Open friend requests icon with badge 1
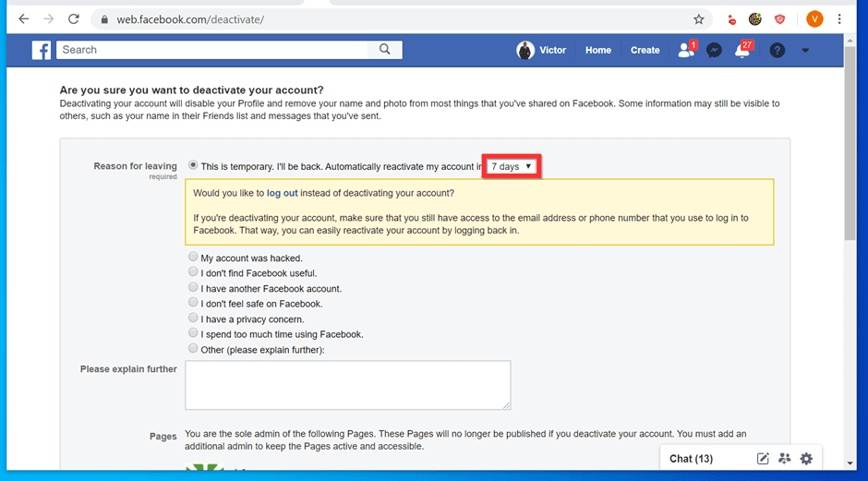 pos(686,50)
